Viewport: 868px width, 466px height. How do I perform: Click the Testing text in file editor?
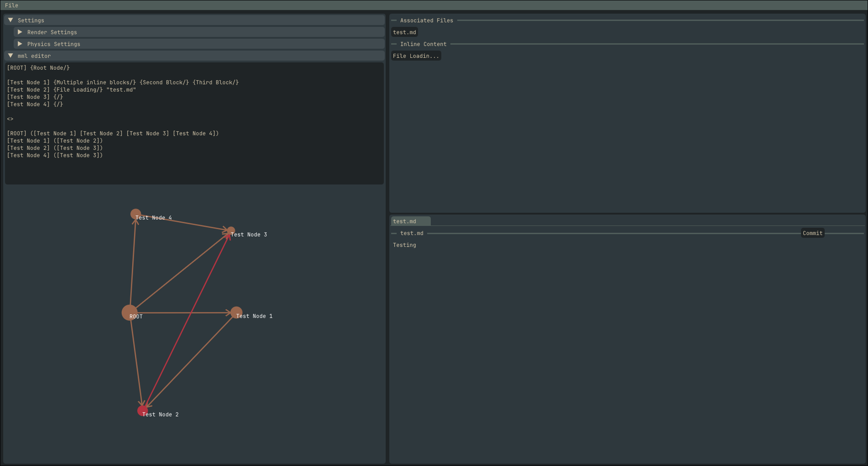[404, 245]
